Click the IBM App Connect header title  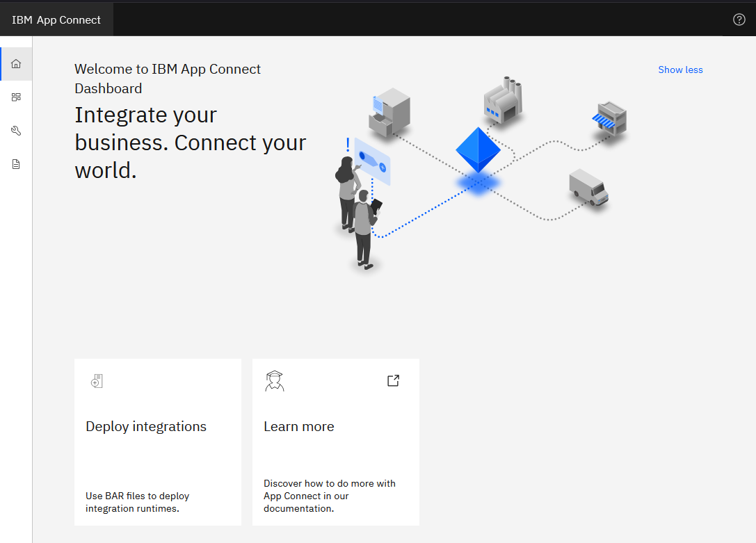coord(56,19)
